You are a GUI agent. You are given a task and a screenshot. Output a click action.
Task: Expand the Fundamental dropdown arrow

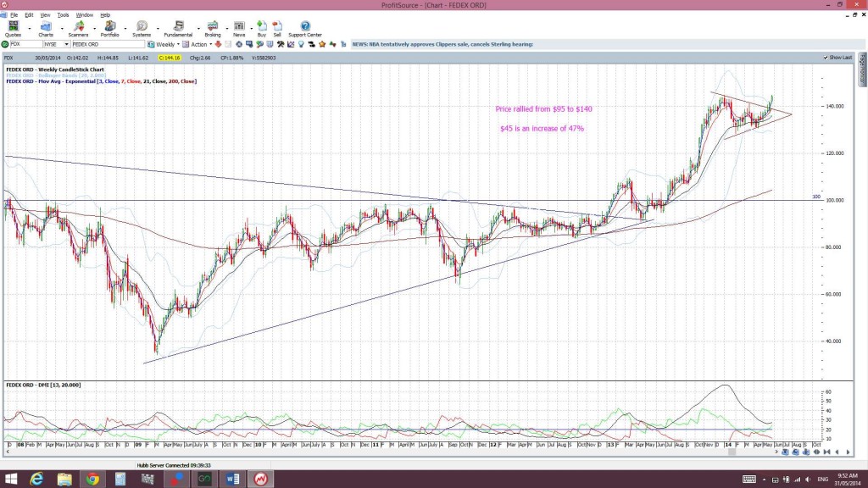tap(198, 28)
